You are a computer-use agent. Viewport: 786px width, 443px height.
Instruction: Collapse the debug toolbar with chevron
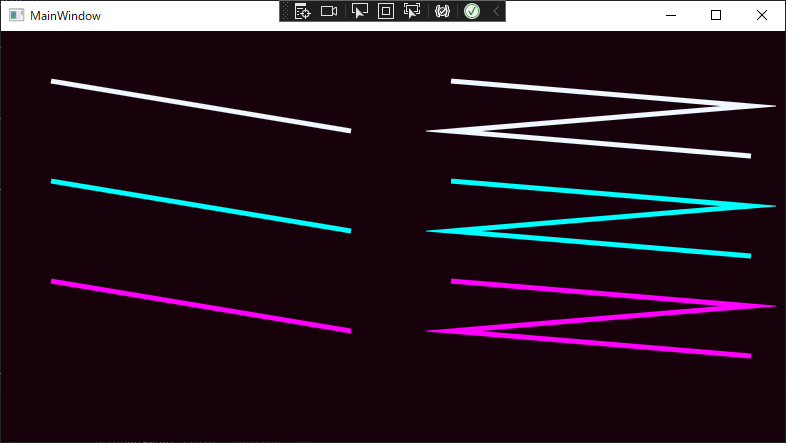pos(496,11)
